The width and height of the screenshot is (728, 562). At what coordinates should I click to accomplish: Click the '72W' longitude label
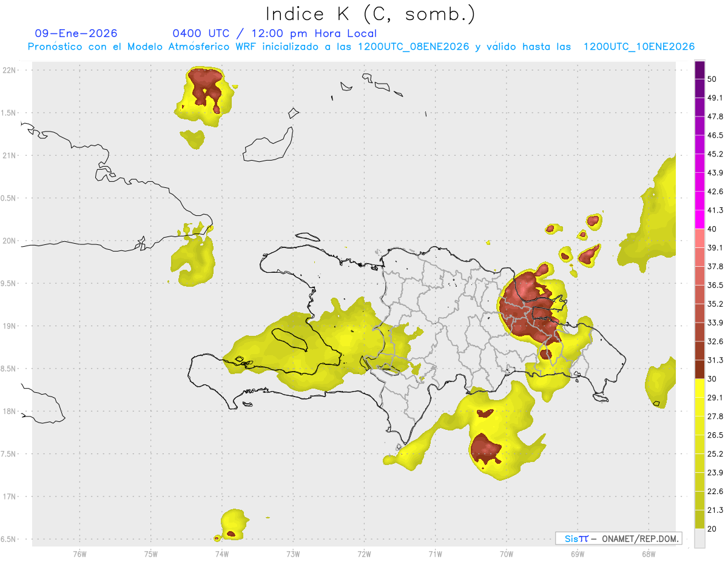(364, 554)
